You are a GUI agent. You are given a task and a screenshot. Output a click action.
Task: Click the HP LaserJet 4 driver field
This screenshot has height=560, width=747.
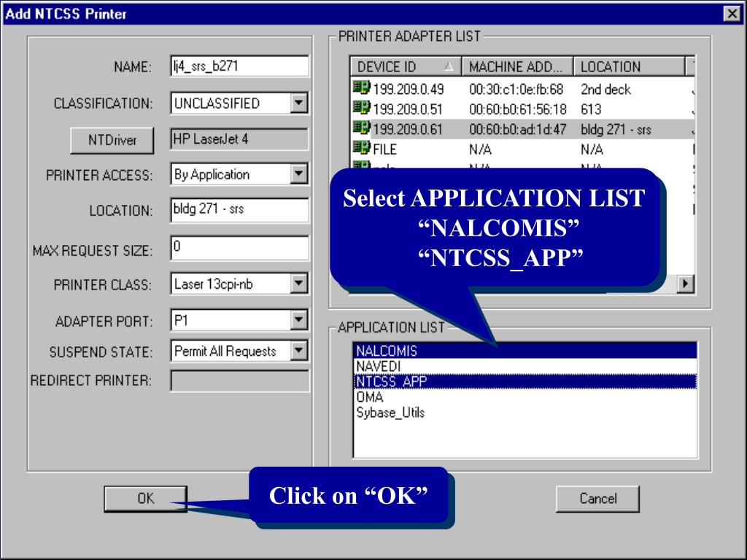coord(239,139)
